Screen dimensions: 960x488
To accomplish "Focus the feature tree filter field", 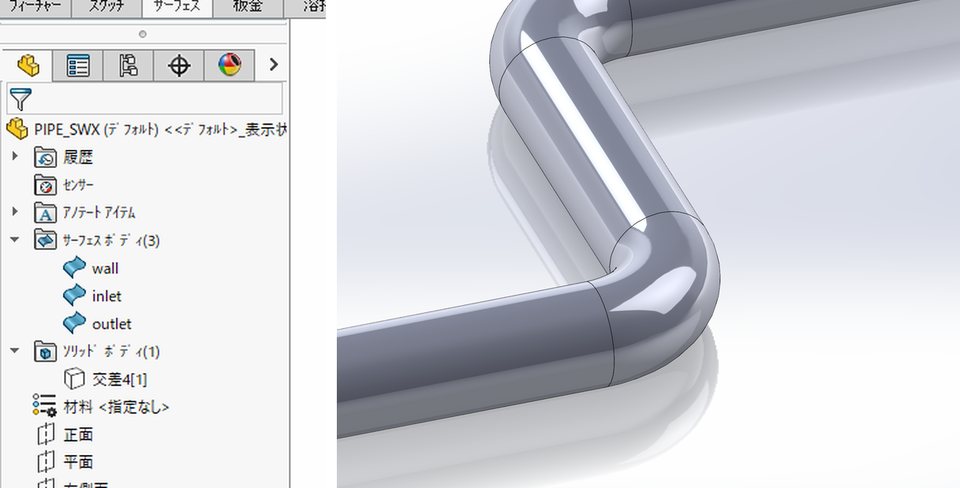I will (x=145, y=99).
